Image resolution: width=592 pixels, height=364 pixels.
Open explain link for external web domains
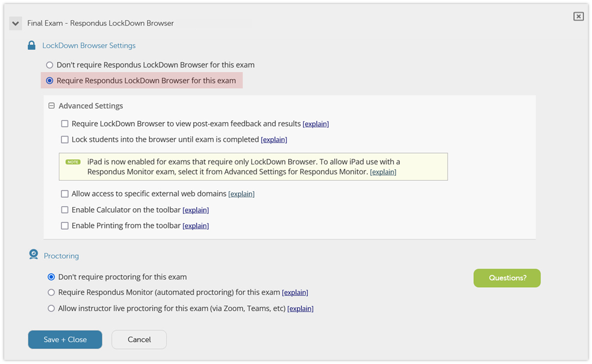241,194
